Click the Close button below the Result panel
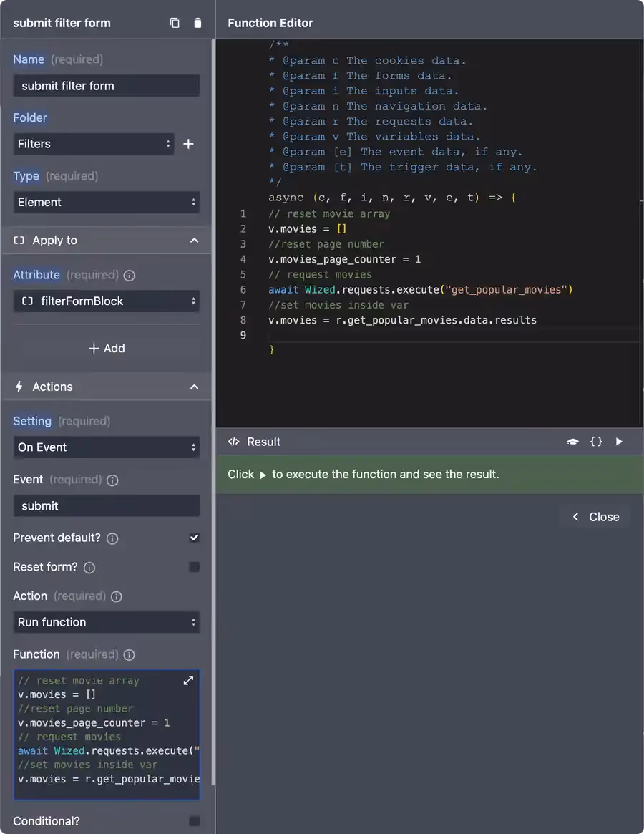Viewport: 644px width, 834px height. pyautogui.click(x=595, y=516)
